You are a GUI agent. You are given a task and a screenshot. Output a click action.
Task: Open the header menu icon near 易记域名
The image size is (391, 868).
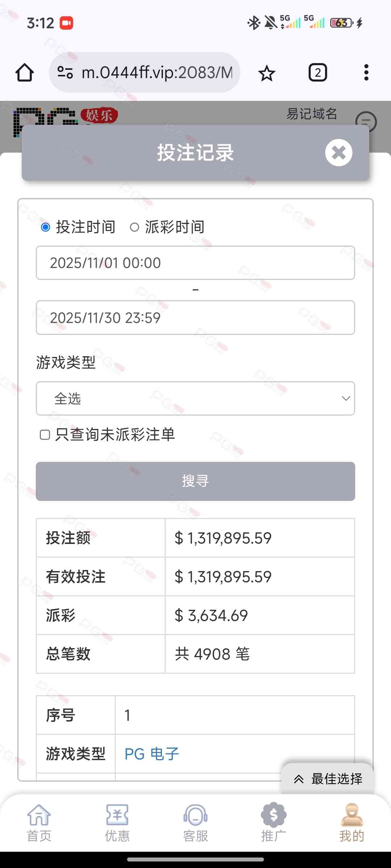[366, 122]
